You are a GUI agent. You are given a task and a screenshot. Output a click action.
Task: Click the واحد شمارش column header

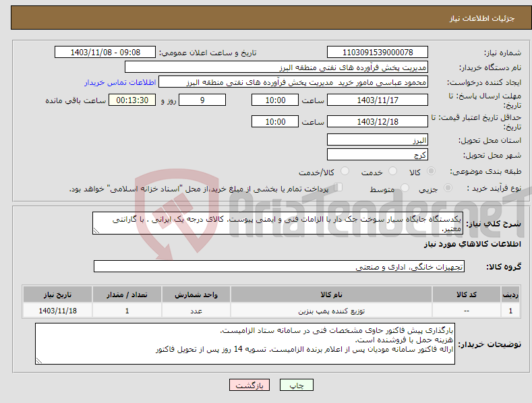[x=196, y=294]
